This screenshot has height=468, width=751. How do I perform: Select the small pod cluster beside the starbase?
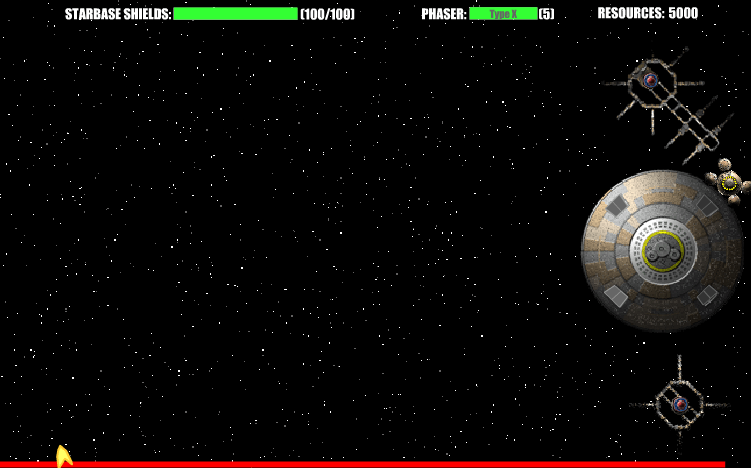[728, 182]
